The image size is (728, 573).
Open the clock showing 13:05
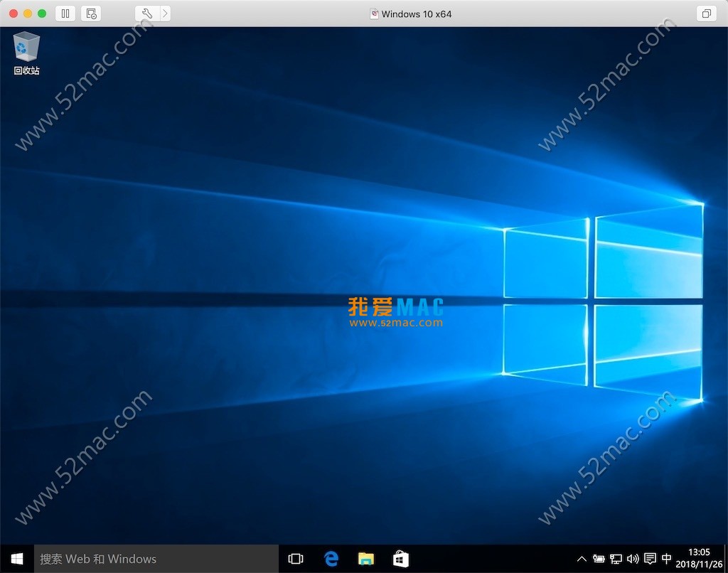click(699, 558)
